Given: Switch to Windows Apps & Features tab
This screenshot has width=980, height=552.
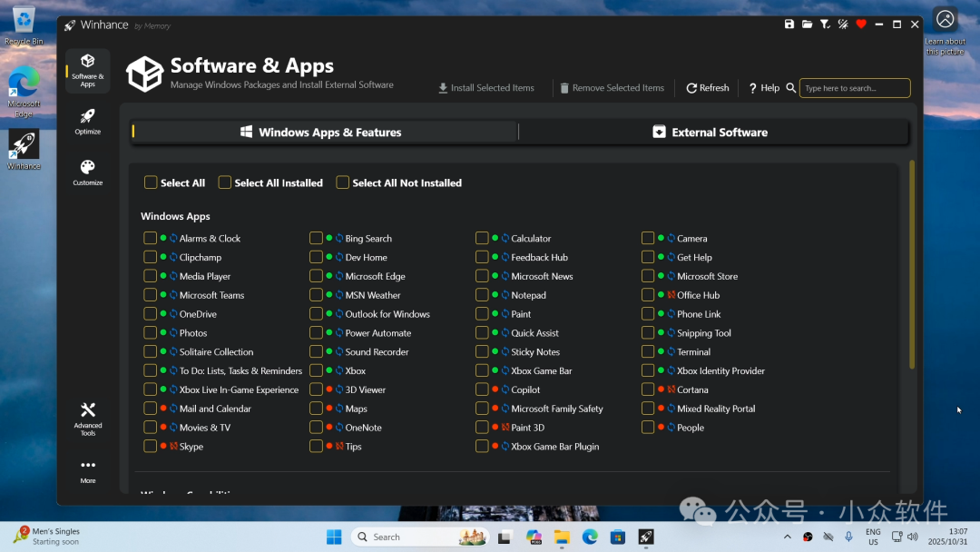Looking at the screenshot, I should pos(324,132).
